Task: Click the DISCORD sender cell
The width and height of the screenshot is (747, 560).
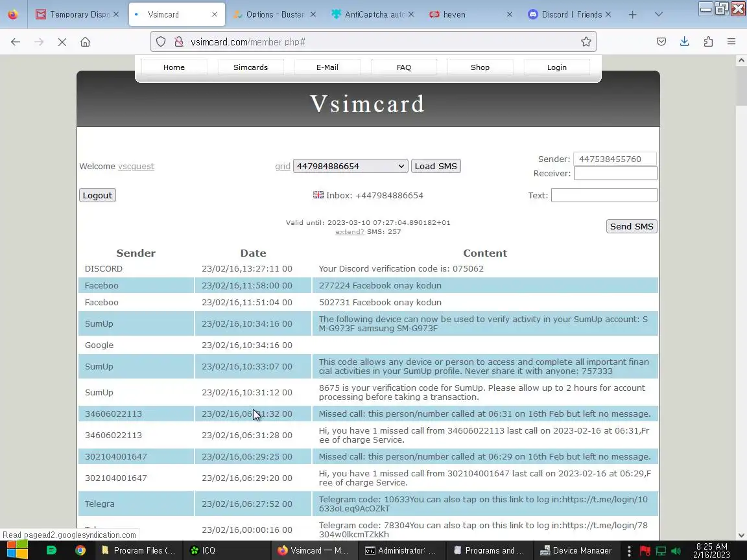Action: tap(136, 268)
